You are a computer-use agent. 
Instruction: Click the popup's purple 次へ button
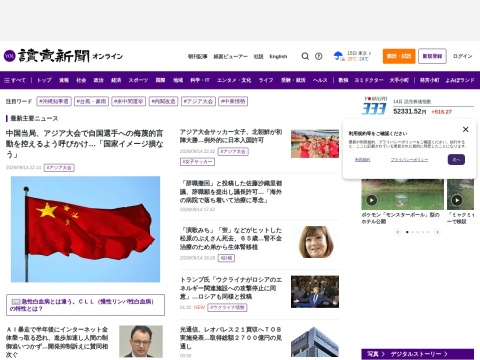tap(456, 160)
